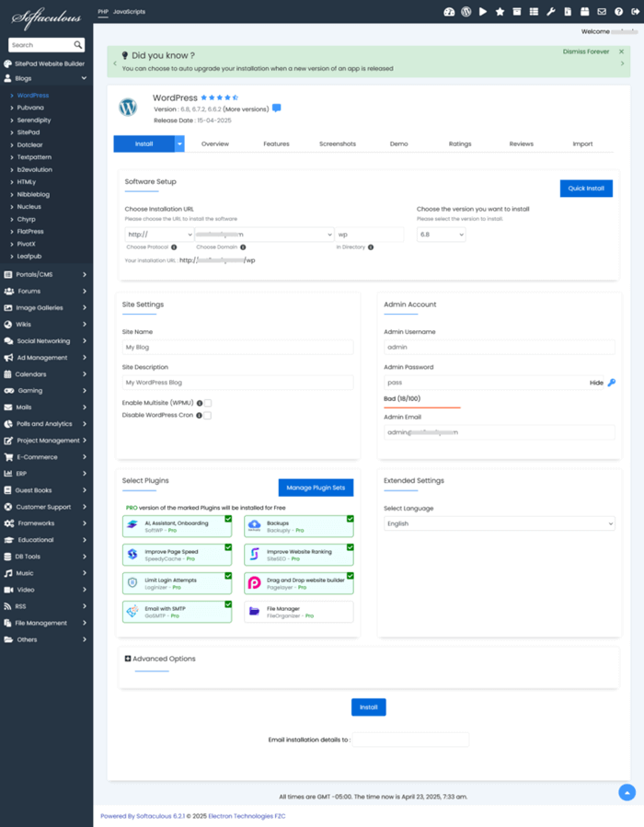Click Hide next to Admin Password
644x827 pixels.
click(x=596, y=383)
